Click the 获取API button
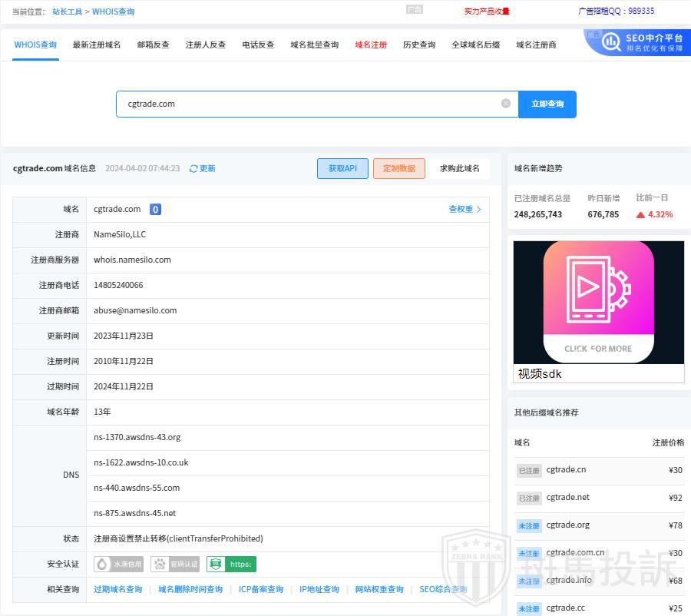 [x=342, y=168]
